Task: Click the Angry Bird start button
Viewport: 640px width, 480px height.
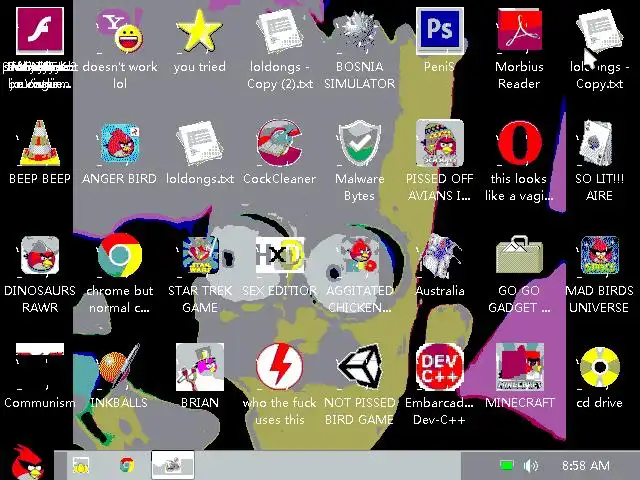Action: 27,463
